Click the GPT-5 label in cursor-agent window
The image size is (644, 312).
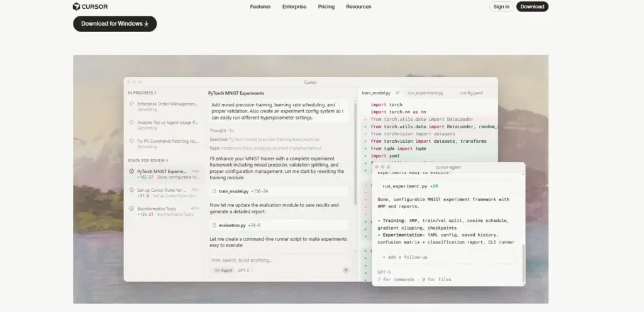(384, 272)
